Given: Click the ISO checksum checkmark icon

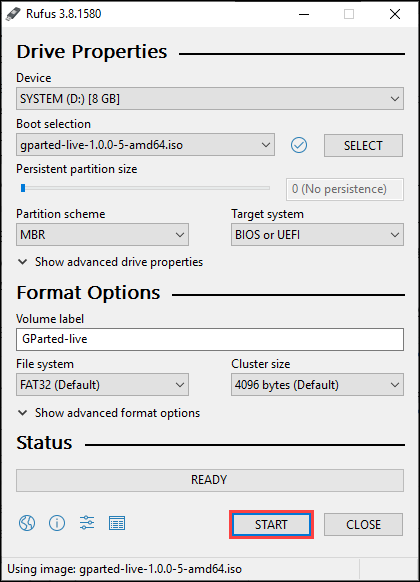Looking at the screenshot, I should tap(299, 145).
